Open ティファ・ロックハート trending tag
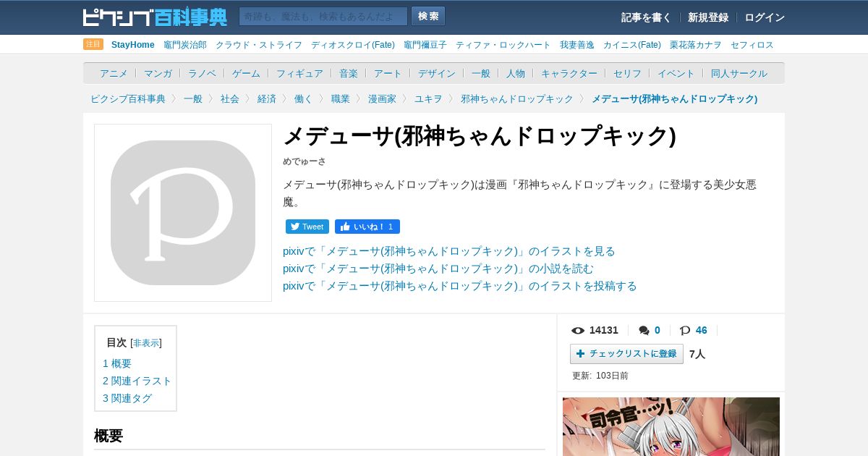Image resolution: width=868 pixels, height=456 pixels. point(503,45)
